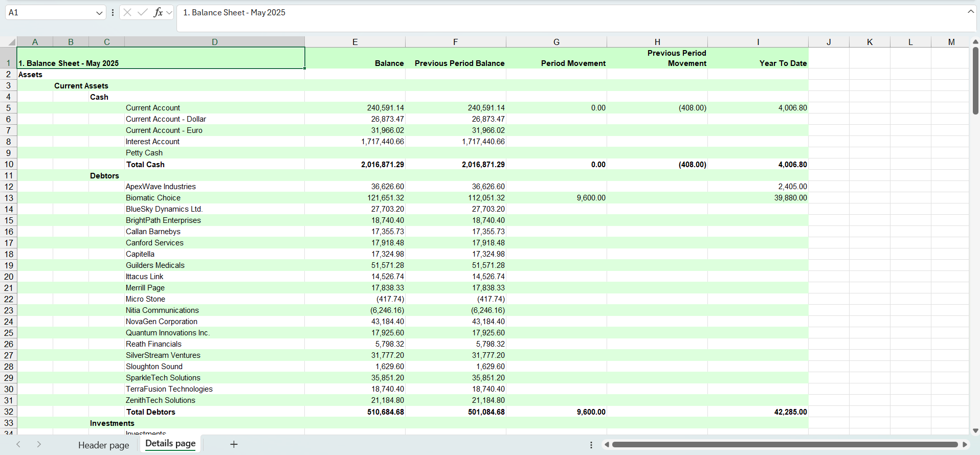The width and height of the screenshot is (980, 455).
Task: Click the horizontal scroll right arrow
Action: [x=965, y=444]
